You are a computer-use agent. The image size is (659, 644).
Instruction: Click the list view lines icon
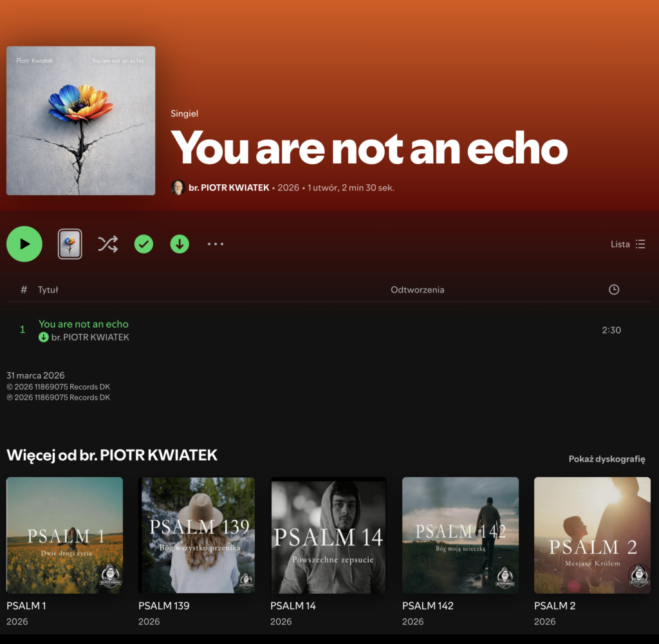point(640,244)
